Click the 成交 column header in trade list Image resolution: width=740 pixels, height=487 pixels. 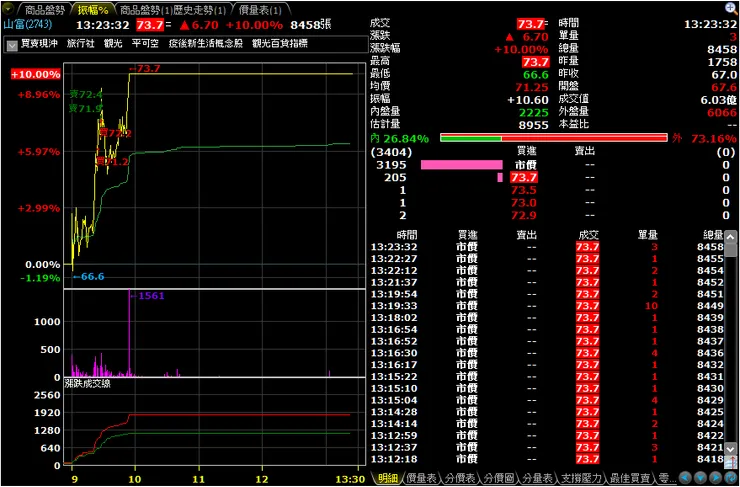click(589, 235)
